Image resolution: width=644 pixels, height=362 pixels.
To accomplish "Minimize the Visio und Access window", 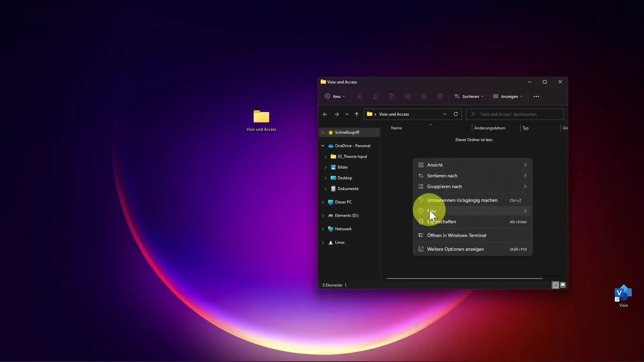I will [529, 82].
